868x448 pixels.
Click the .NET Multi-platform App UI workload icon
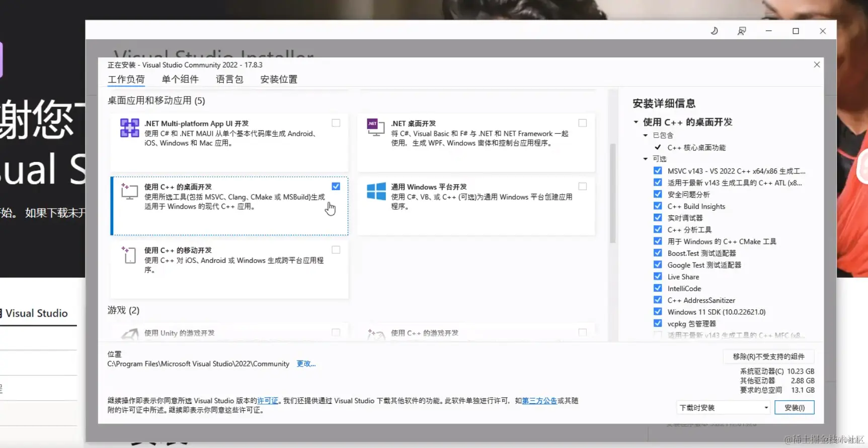click(x=129, y=128)
